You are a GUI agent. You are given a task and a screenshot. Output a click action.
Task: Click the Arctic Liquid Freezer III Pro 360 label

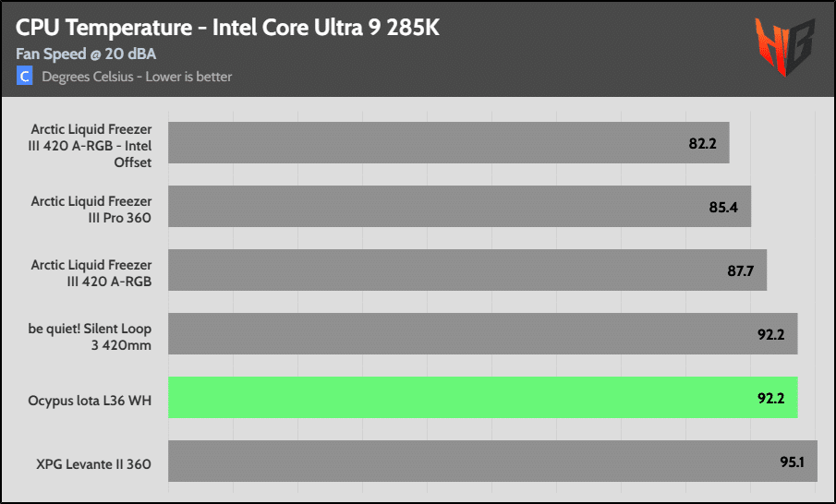[91, 210]
